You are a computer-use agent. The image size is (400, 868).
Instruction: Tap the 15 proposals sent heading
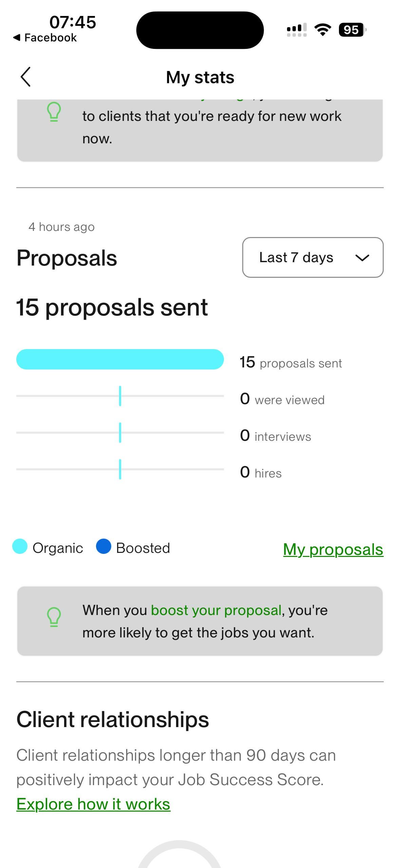tap(112, 307)
